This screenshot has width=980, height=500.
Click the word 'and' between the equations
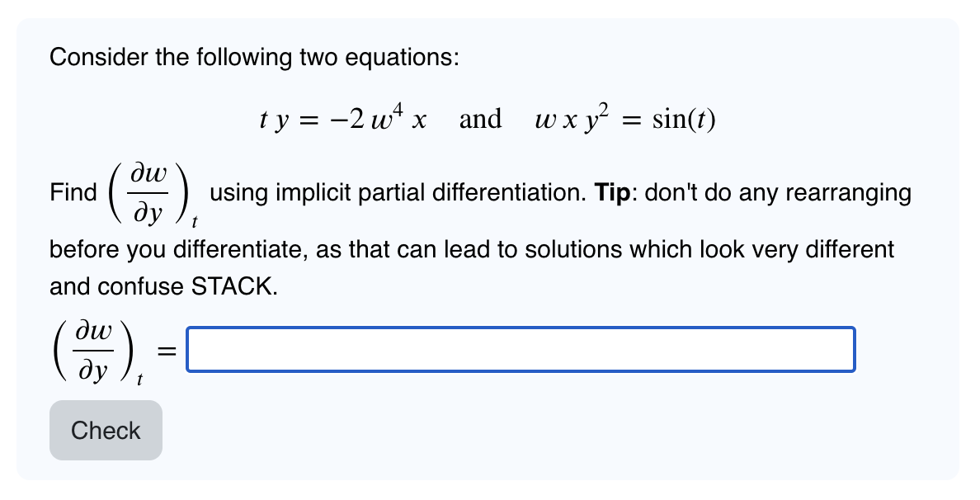tap(483, 118)
